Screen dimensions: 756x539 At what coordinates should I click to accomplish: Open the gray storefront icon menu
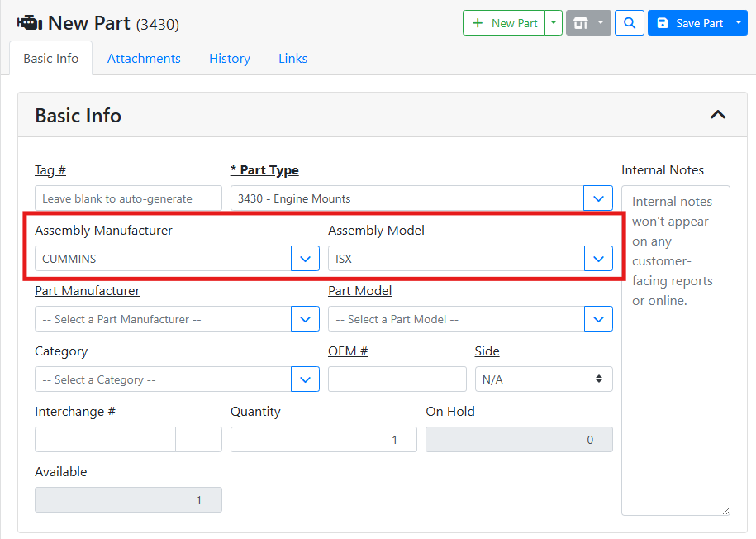pyautogui.click(x=588, y=23)
